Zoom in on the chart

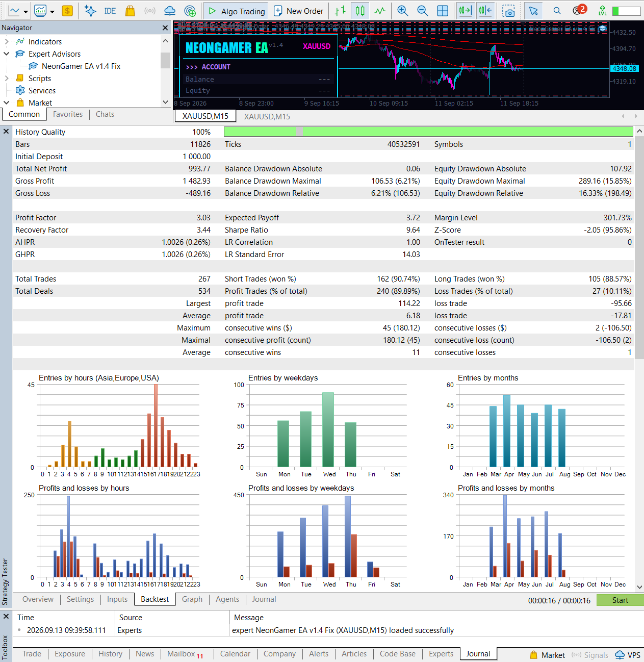(x=402, y=11)
